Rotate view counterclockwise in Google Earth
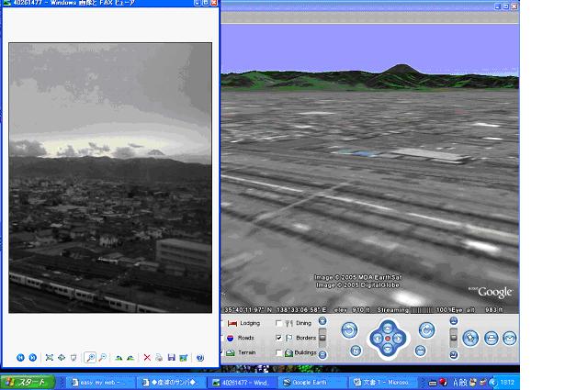 point(349,329)
